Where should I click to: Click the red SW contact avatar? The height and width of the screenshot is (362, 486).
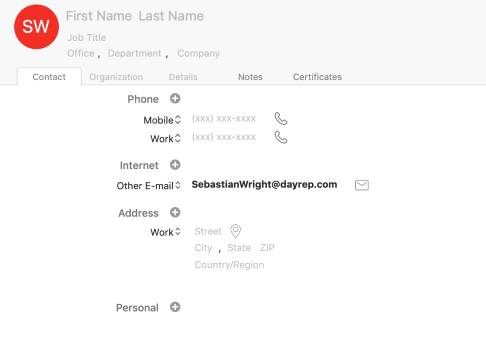pyautogui.click(x=36, y=27)
